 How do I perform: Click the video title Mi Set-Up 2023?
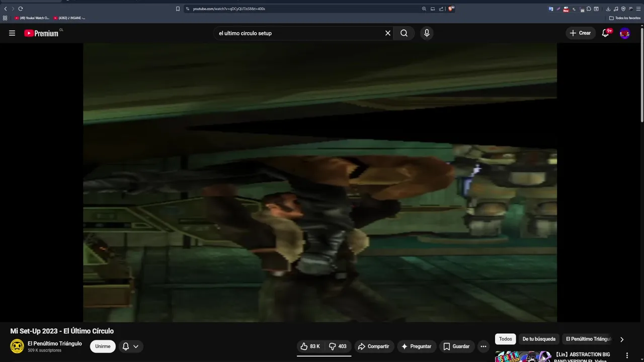coord(62,331)
